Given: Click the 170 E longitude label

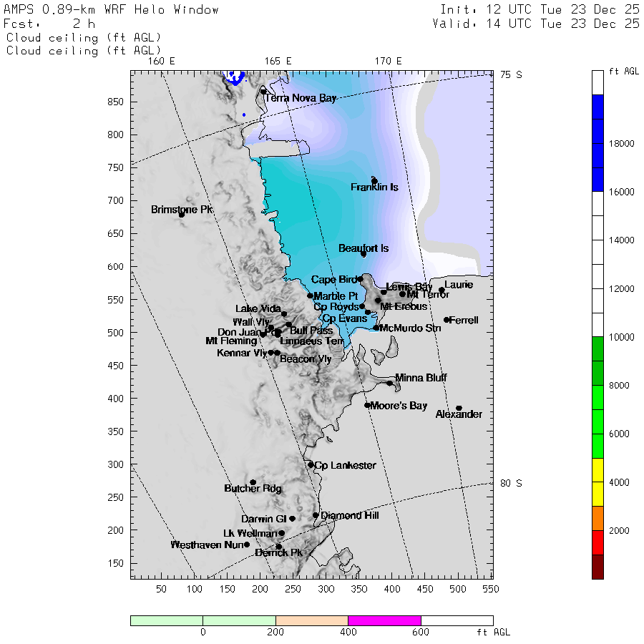Looking at the screenshot, I should point(388,62).
